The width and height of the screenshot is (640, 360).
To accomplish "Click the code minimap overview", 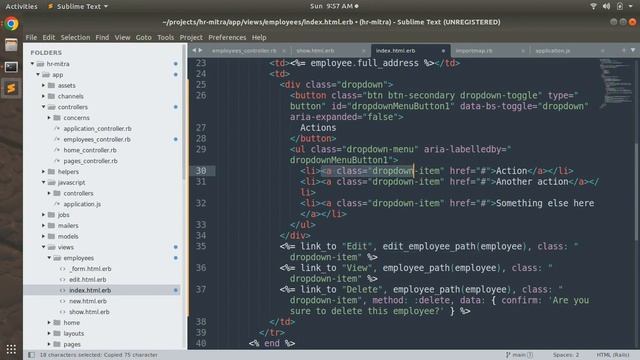I will pyautogui.click(x=616, y=84).
